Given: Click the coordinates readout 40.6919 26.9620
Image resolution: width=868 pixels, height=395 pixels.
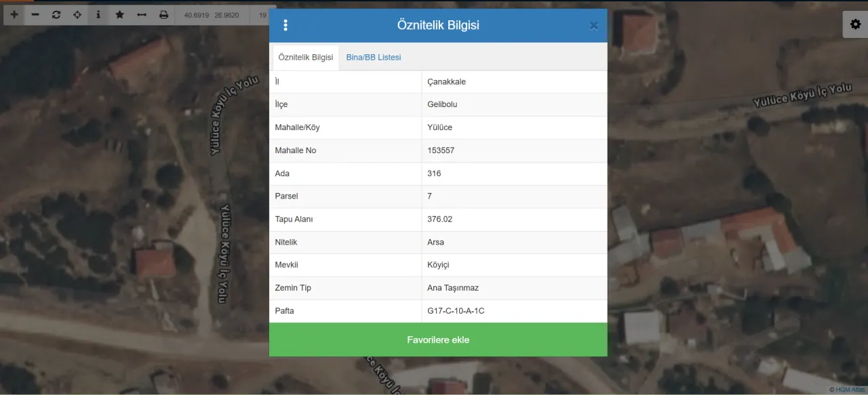Looking at the screenshot, I should pyautogui.click(x=212, y=14).
